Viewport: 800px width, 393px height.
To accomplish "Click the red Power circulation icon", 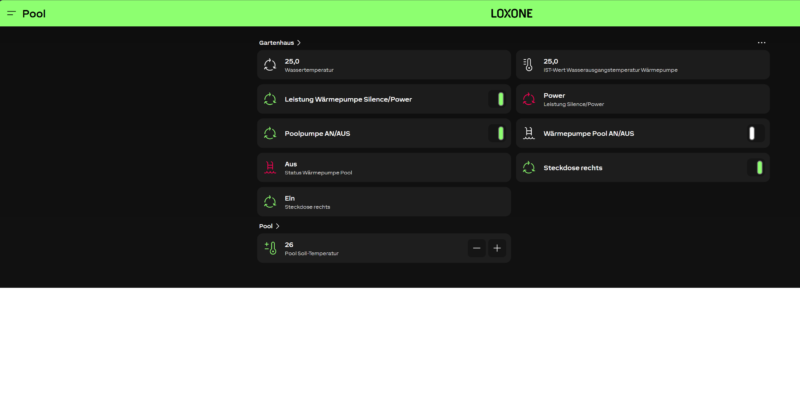I will [x=529, y=99].
